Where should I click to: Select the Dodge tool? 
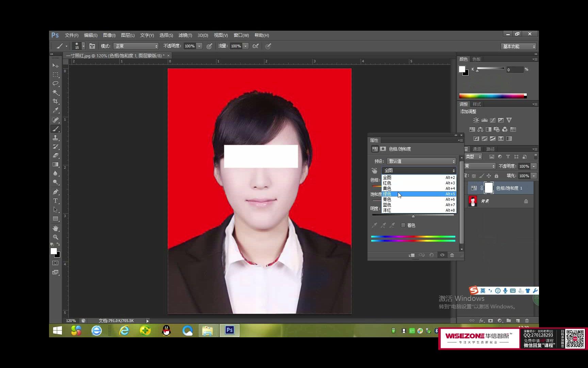[55, 182]
